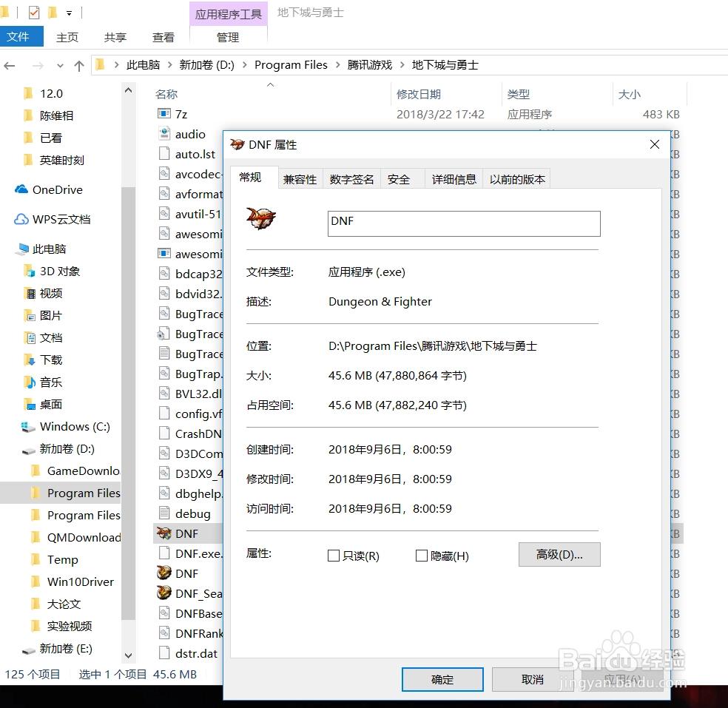Sort by 类型 column header
728x708 pixels.
click(558, 94)
